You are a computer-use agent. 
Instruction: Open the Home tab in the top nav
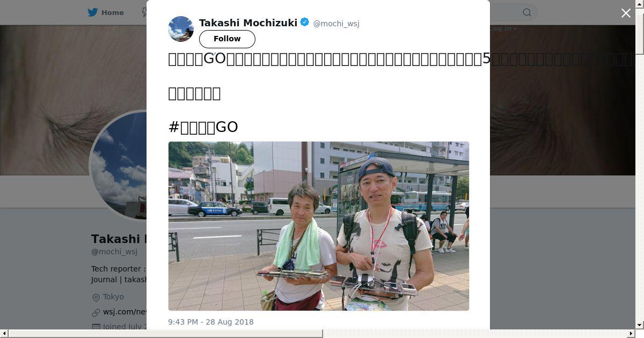pyautogui.click(x=106, y=12)
